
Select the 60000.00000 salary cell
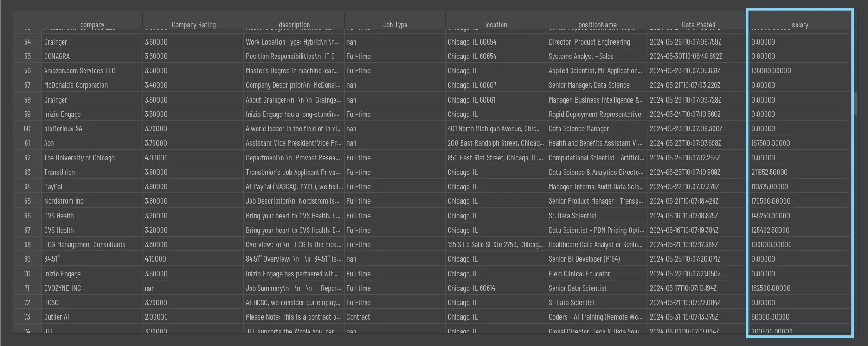click(800, 317)
